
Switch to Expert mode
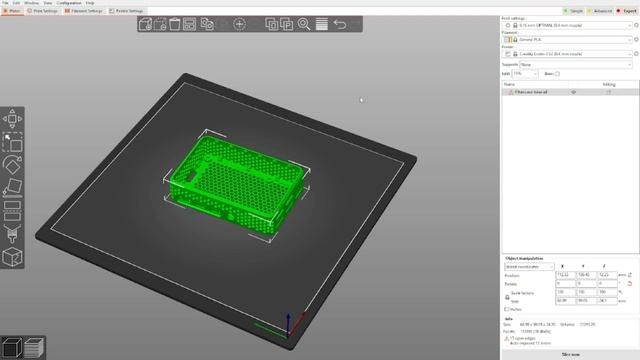[627, 11]
